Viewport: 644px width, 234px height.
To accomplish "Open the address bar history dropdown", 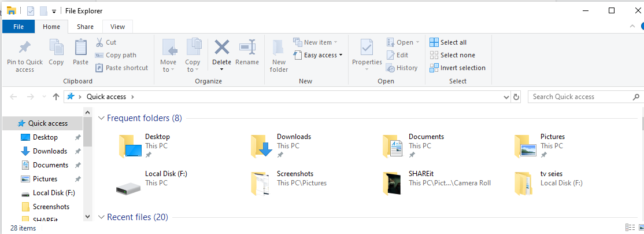I will tap(506, 97).
